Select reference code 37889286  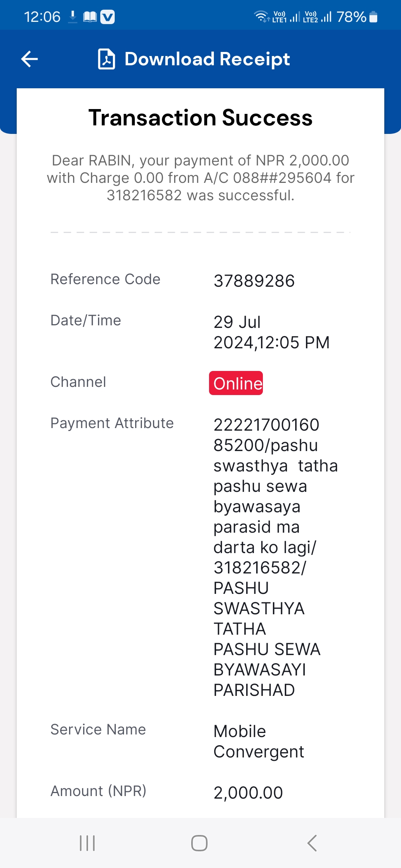(254, 281)
